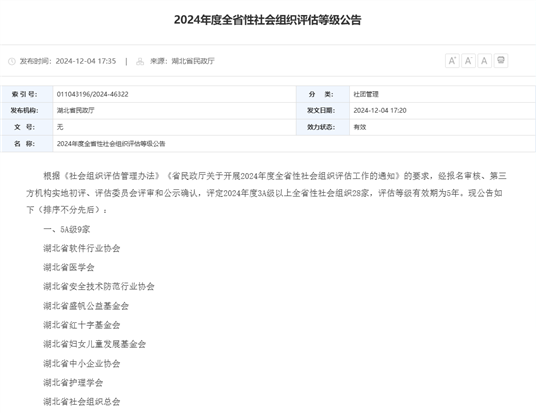Click index number 011043196/2024-46322
The width and height of the screenshot is (536, 413).
[x=93, y=94]
